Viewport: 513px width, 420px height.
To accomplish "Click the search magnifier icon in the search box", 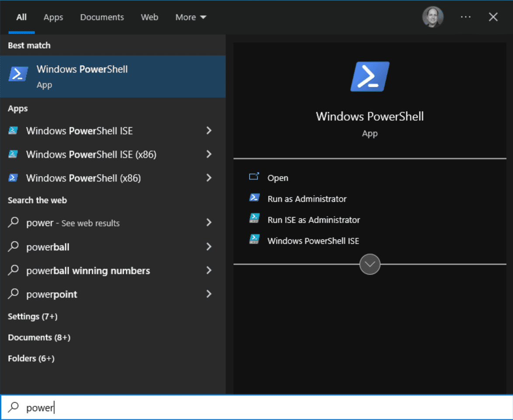I will (14, 407).
